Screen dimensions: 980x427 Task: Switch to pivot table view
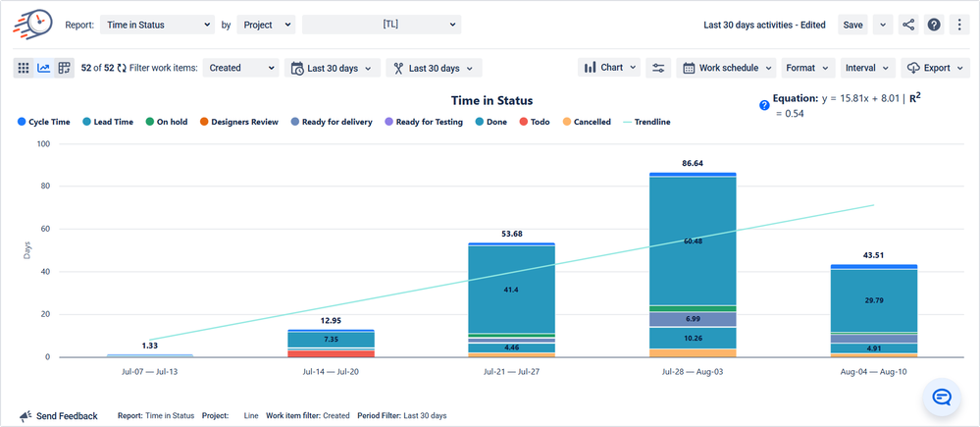(x=64, y=68)
